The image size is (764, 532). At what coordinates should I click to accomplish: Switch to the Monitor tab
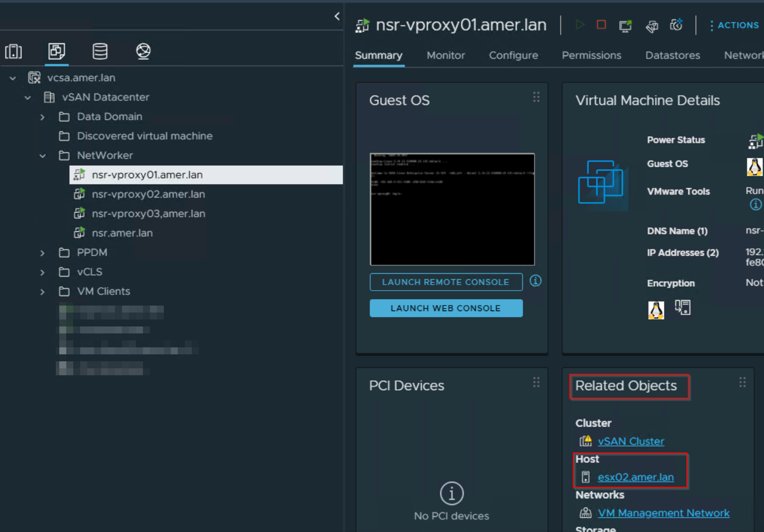tap(445, 55)
